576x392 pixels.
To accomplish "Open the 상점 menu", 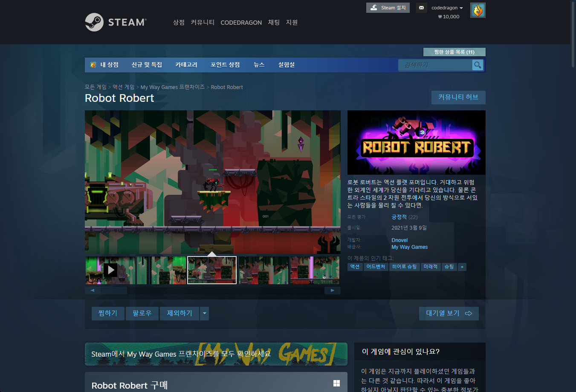I will pyautogui.click(x=179, y=22).
